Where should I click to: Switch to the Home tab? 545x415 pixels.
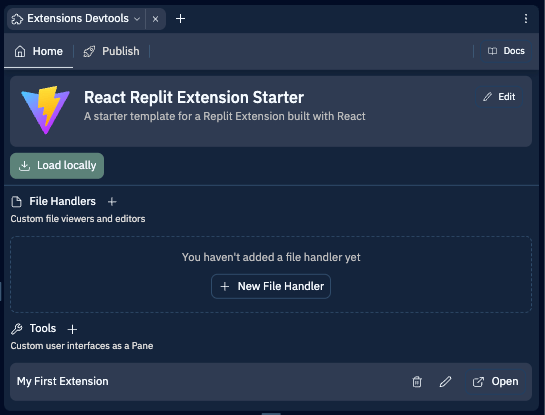39,51
